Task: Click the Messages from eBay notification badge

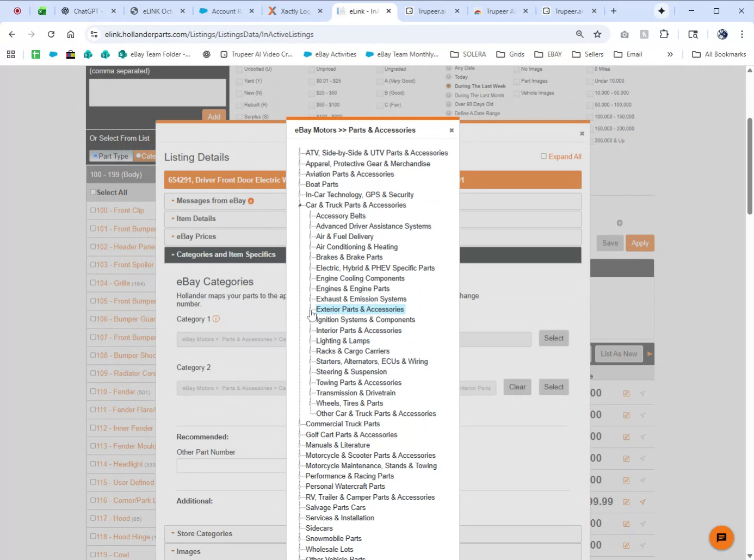Action: 251,201
